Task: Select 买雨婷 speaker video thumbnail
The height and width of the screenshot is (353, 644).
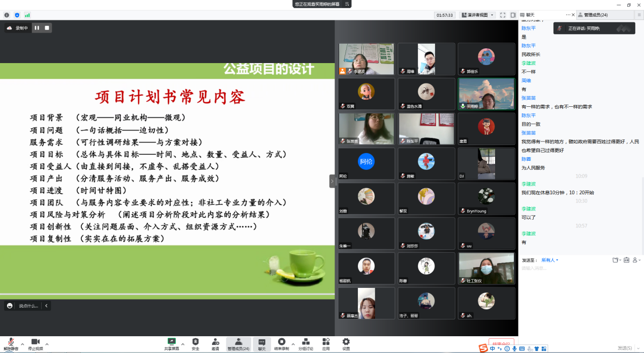Action: tap(486, 94)
